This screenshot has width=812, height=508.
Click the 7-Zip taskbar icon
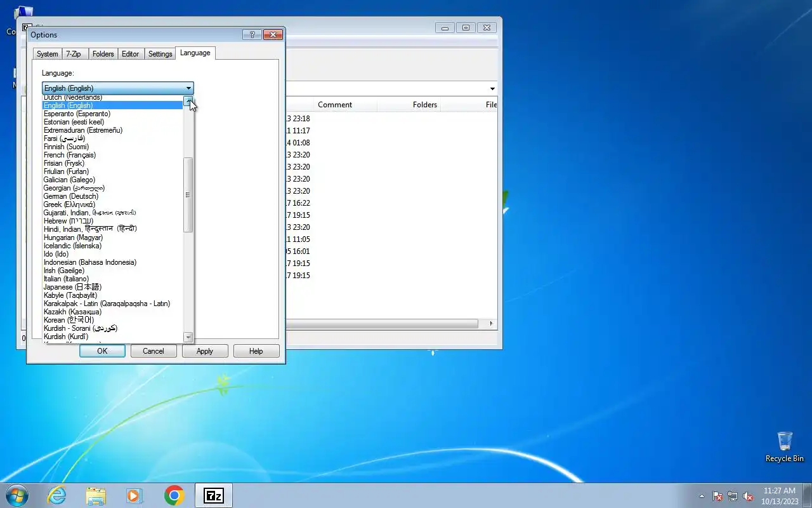click(214, 495)
